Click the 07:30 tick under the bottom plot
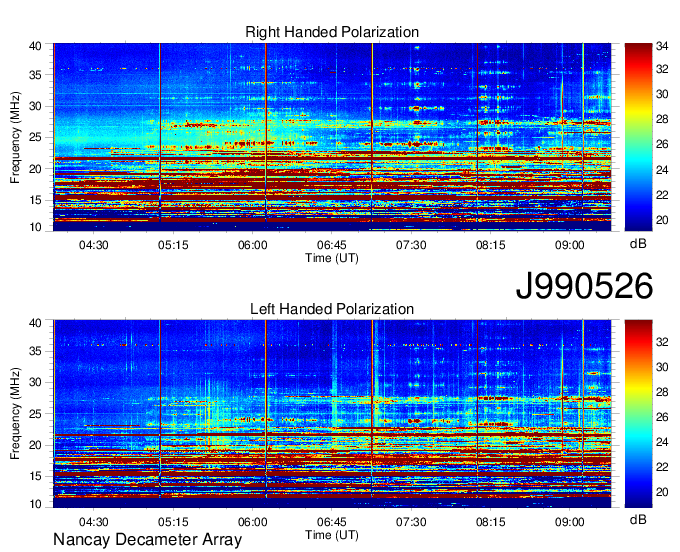The width and height of the screenshot is (680, 552). pyautogui.click(x=411, y=522)
